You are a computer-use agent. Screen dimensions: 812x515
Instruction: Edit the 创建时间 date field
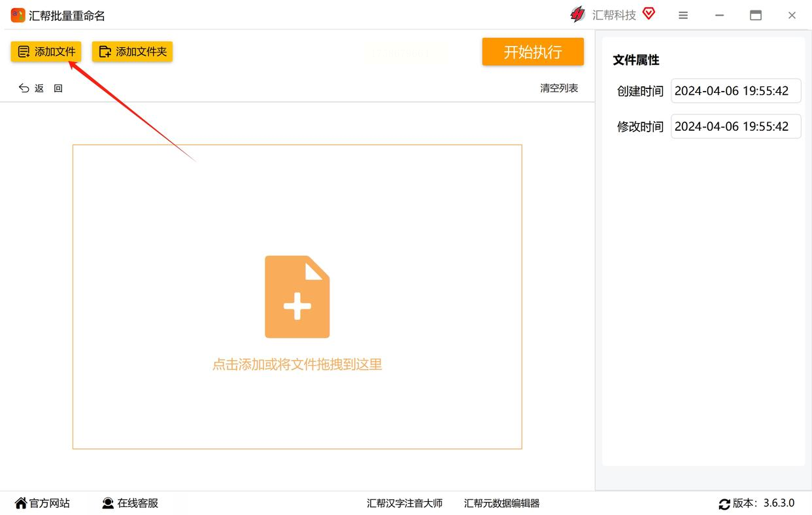click(x=736, y=91)
